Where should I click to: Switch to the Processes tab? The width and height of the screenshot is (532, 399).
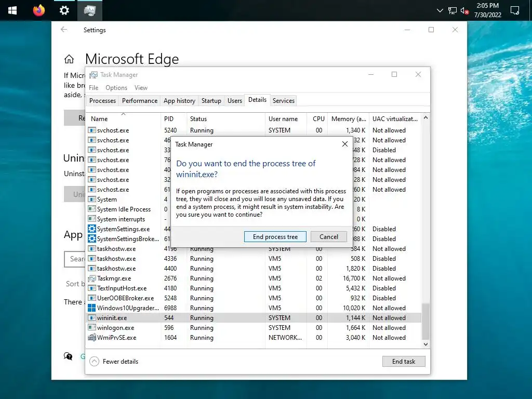pyautogui.click(x=102, y=100)
